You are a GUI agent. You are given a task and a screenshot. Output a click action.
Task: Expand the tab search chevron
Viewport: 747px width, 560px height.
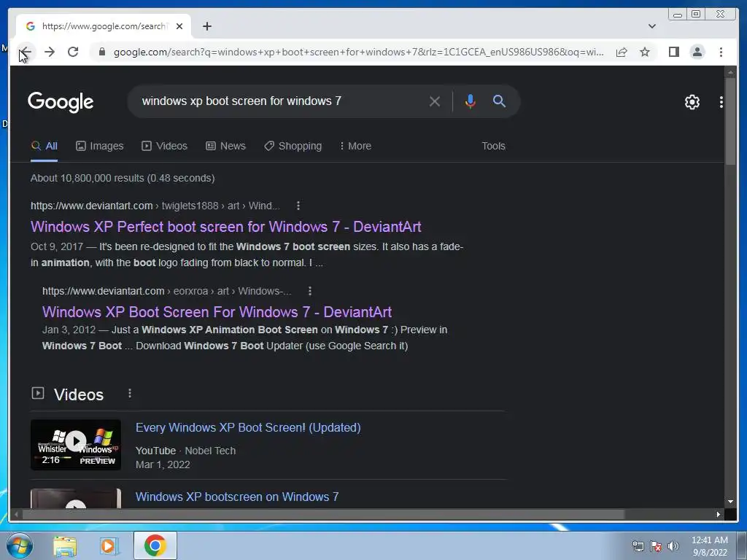pos(651,26)
